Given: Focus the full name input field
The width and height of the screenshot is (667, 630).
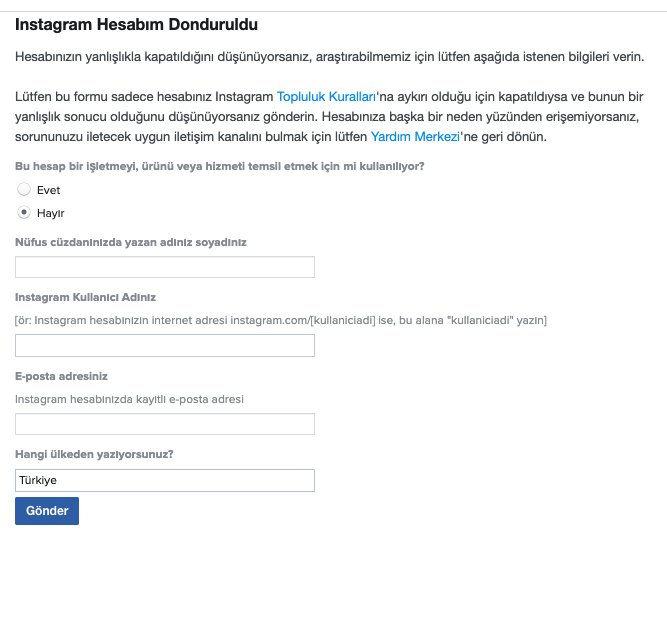Looking at the screenshot, I should [x=165, y=267].
